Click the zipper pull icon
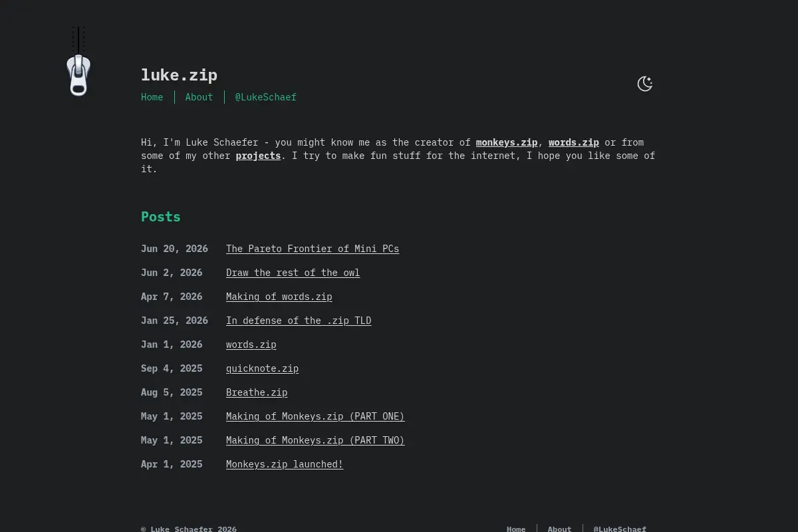798x532 pixels. click(x=78, y=75)
